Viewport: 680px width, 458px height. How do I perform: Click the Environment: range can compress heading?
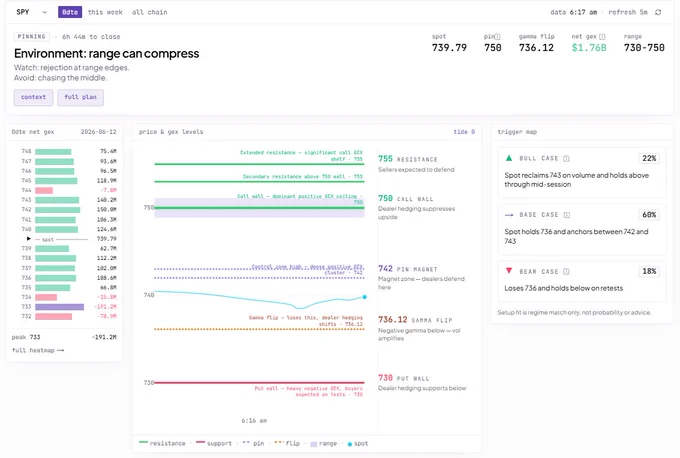pos(107,53)
